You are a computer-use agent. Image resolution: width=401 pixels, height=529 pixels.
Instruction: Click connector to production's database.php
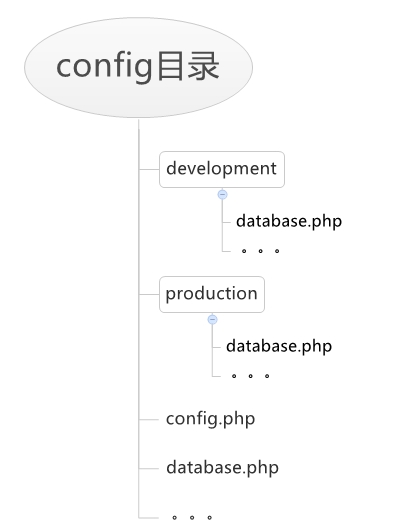217,347
